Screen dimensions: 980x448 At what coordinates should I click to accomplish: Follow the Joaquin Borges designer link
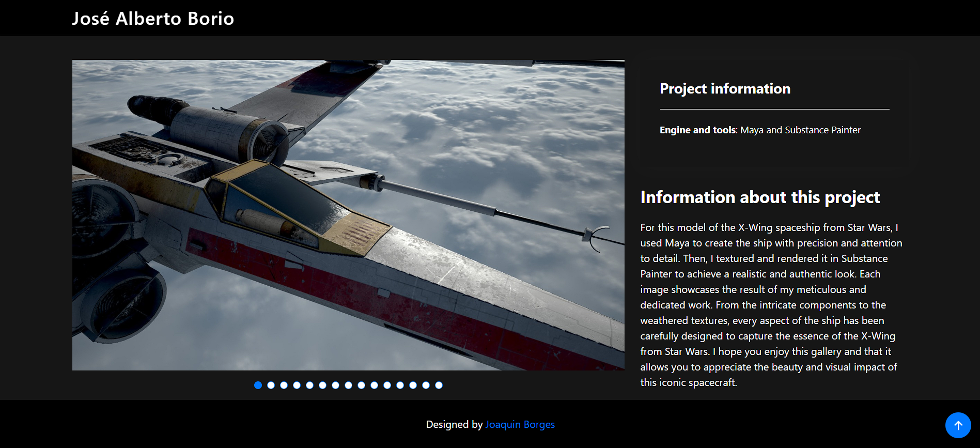[x=520, y=424]
